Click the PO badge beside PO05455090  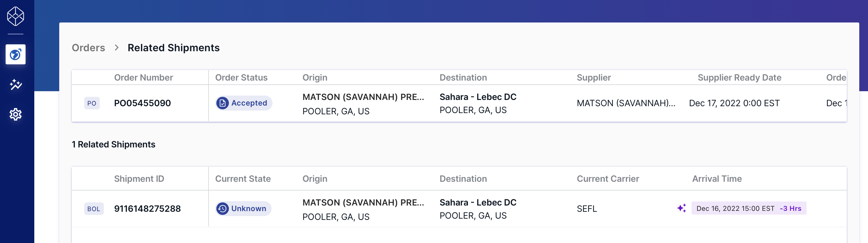92,103
